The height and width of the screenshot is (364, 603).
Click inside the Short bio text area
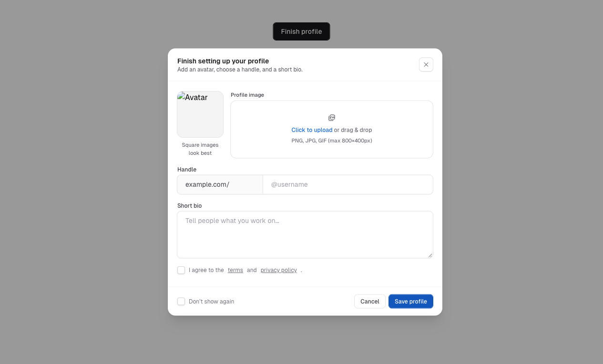[x=305, y=233]
